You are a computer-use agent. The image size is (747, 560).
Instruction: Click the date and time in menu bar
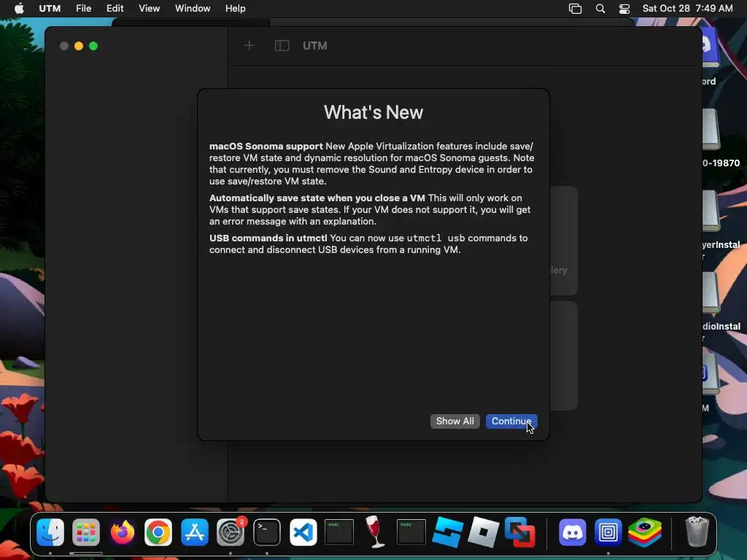point(687,9)
